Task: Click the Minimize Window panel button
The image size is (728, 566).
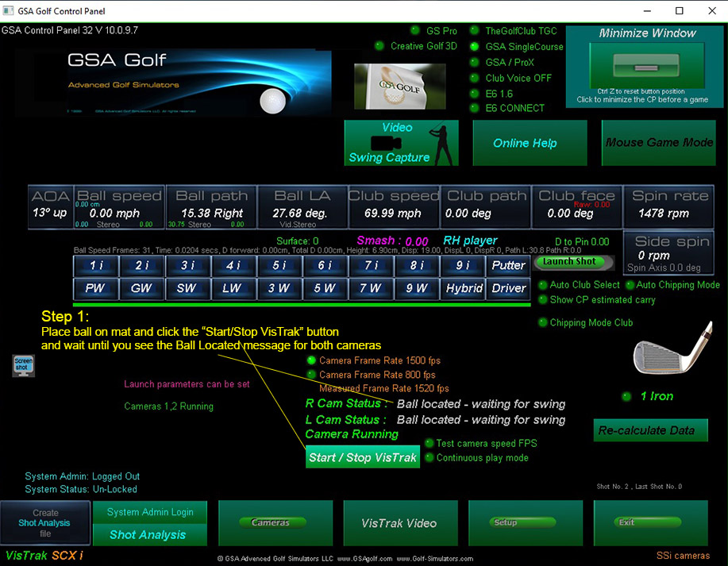Action: 647,66
